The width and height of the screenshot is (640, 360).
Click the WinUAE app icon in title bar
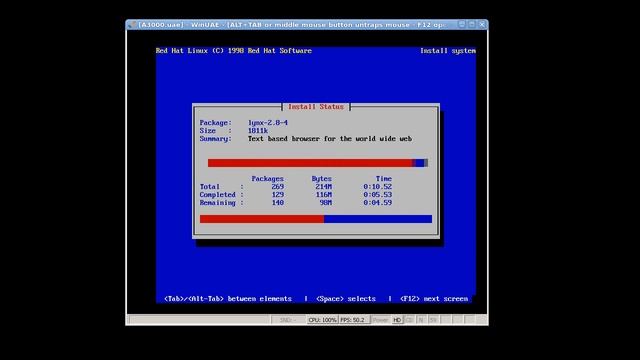point(132,25)
